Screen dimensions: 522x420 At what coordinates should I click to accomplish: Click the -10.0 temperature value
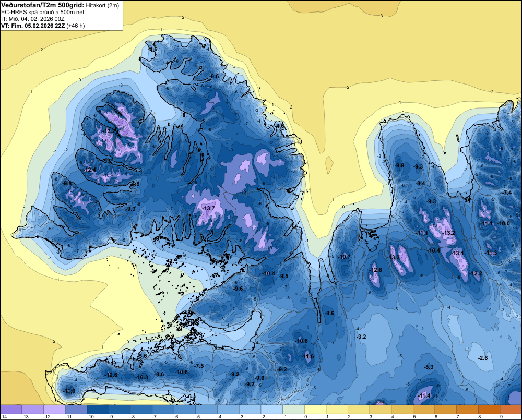click(503, 223)
